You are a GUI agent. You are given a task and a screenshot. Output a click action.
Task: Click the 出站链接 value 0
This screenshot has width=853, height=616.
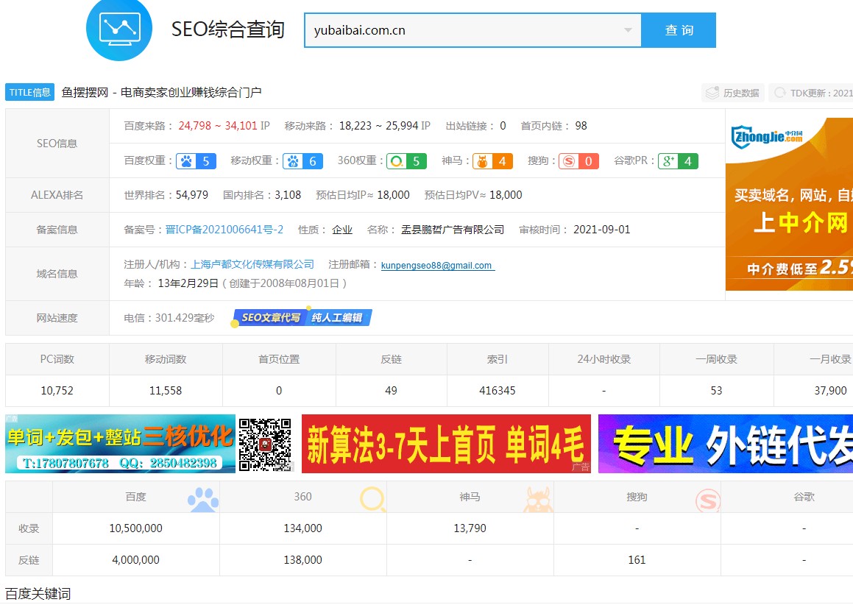click(x=503, y=126)
